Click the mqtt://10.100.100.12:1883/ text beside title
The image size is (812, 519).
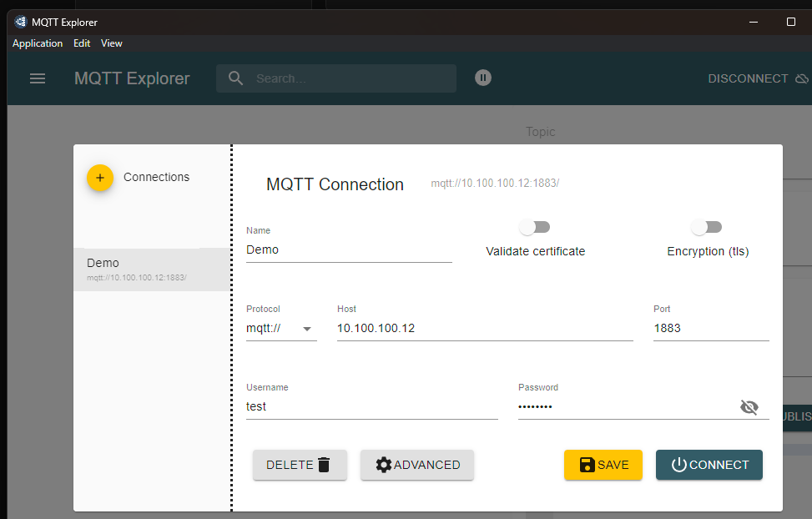pos(495,183)
